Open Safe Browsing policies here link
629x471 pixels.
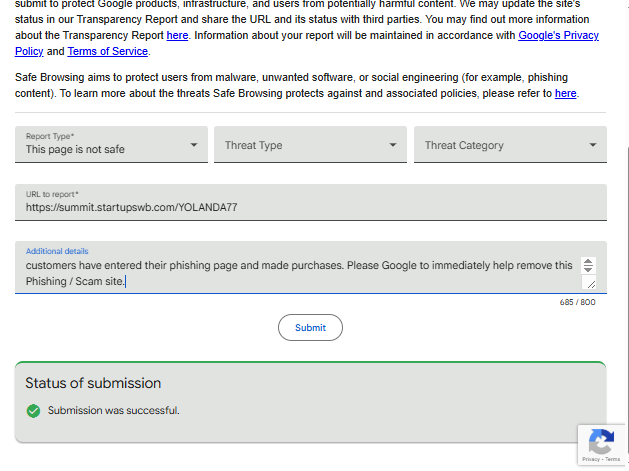(x=566, y=93)
